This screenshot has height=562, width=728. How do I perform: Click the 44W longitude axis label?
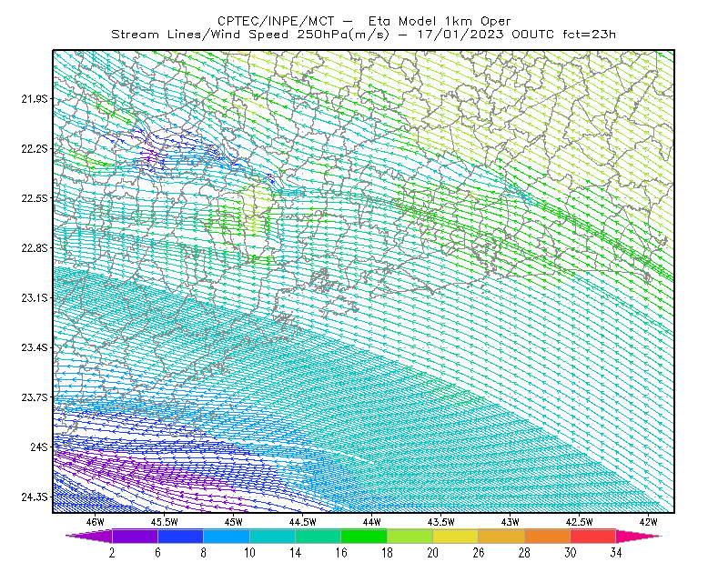click(x=372, y=522)
